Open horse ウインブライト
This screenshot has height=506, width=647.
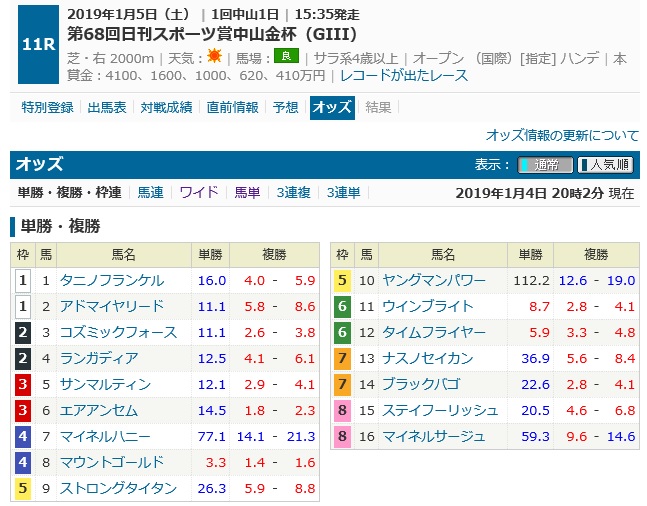click(x=427, y=307)
